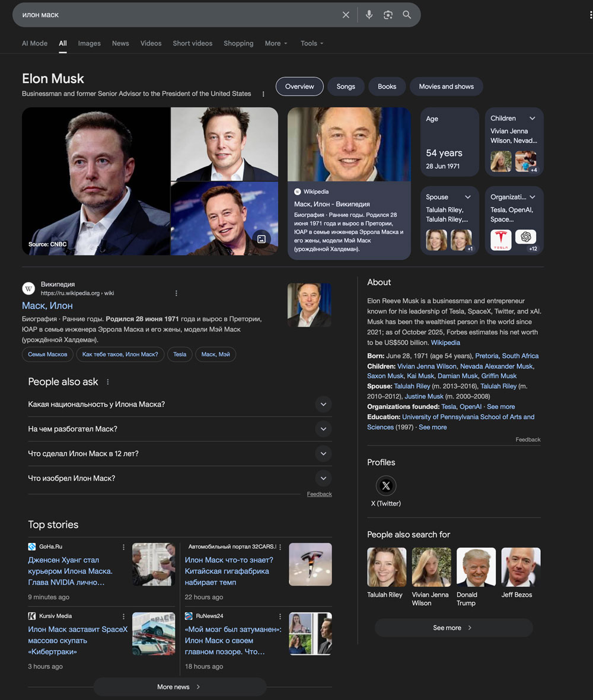Open Google Lens image search icon
Image resolution: width=593 pixels, height=700 pixels.
point(388,15)
